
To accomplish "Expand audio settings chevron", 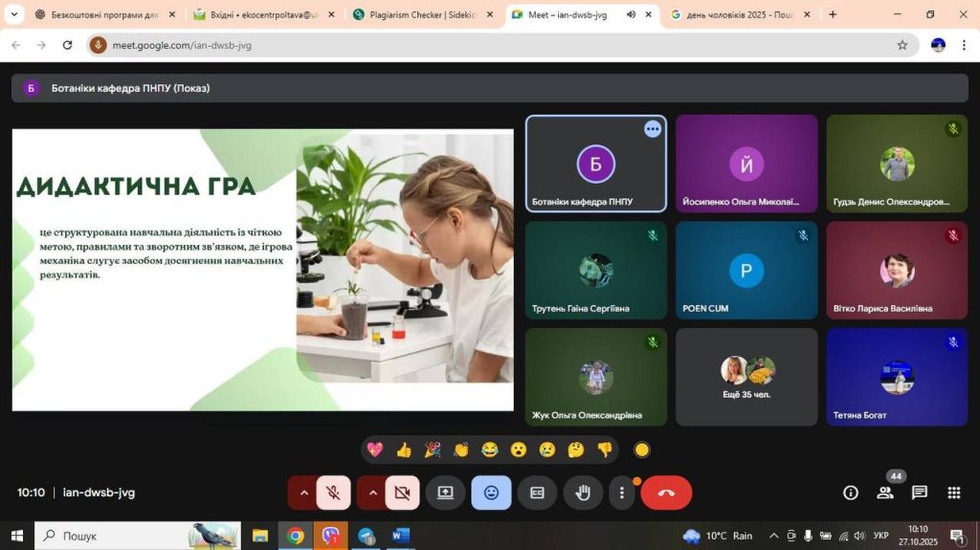I will (x=304, y=493).
